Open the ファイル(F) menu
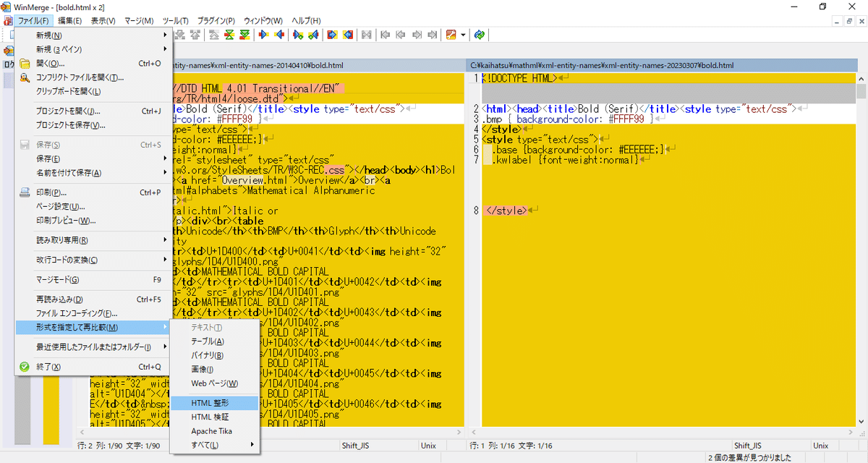The width and height of the screenshot is (868, 463). (x=33, y=21)
